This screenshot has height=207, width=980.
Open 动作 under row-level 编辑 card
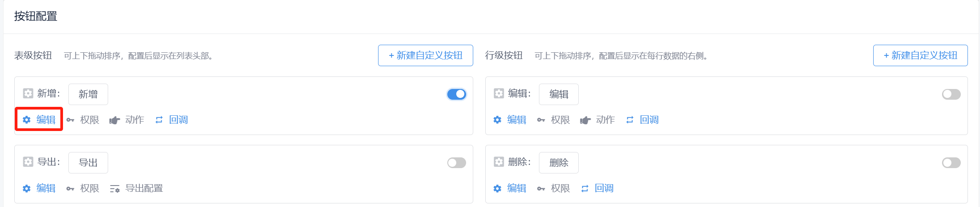[x=597, y=120]
